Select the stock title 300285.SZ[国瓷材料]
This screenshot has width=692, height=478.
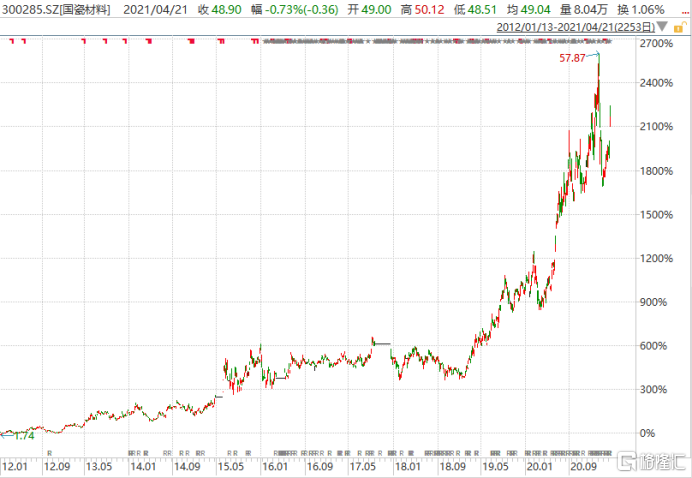[x=56, y=10]
